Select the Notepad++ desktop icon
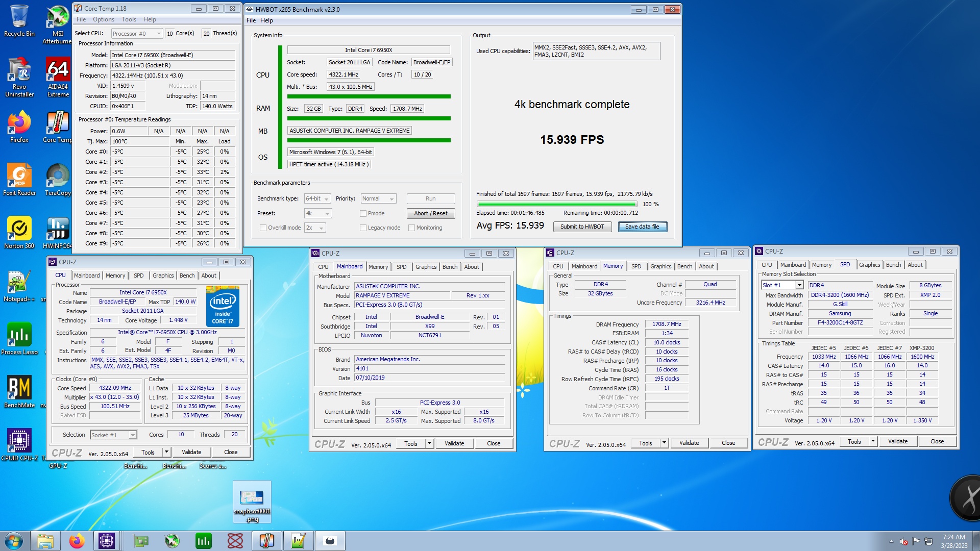Image resolution: width=980 pixels, height=551 pixels. pos(19,286)
